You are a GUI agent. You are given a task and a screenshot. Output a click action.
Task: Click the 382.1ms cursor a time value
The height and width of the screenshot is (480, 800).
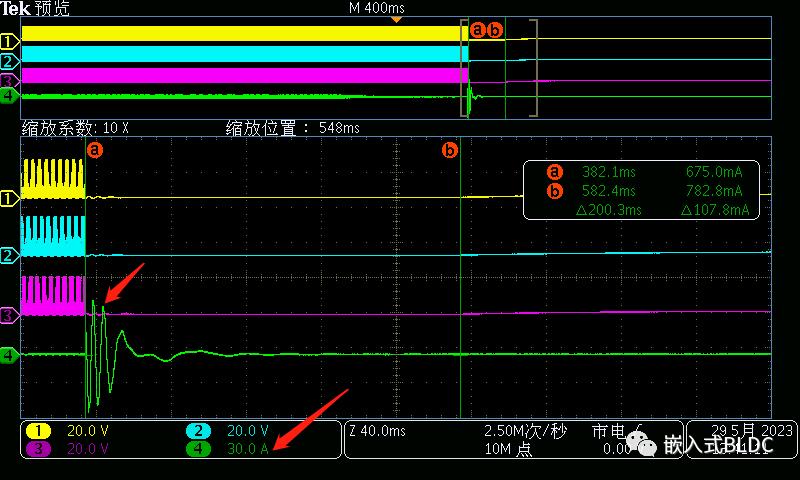[x=609, y=172]
